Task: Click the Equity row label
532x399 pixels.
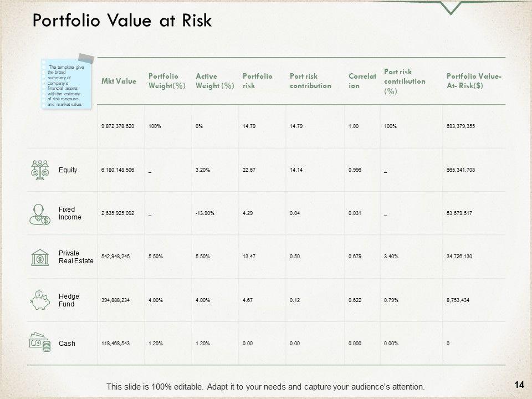Action: 68,170
